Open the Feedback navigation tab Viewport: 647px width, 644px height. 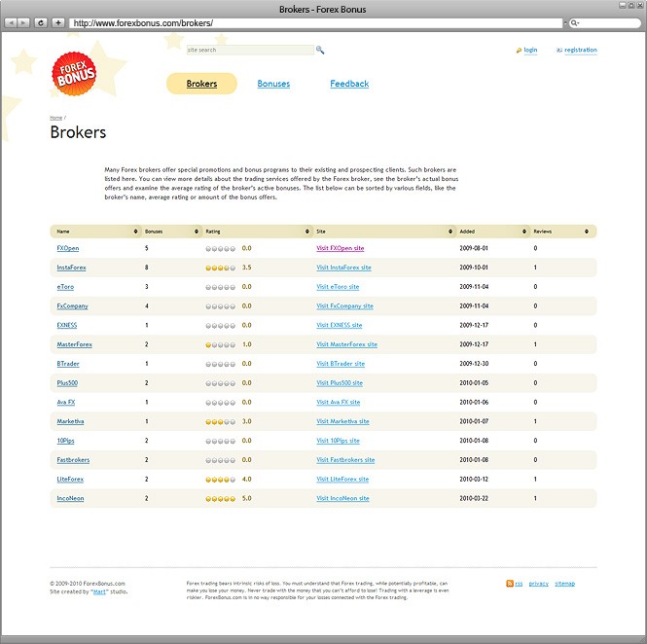pyautogui.click(x=349, y=84)
